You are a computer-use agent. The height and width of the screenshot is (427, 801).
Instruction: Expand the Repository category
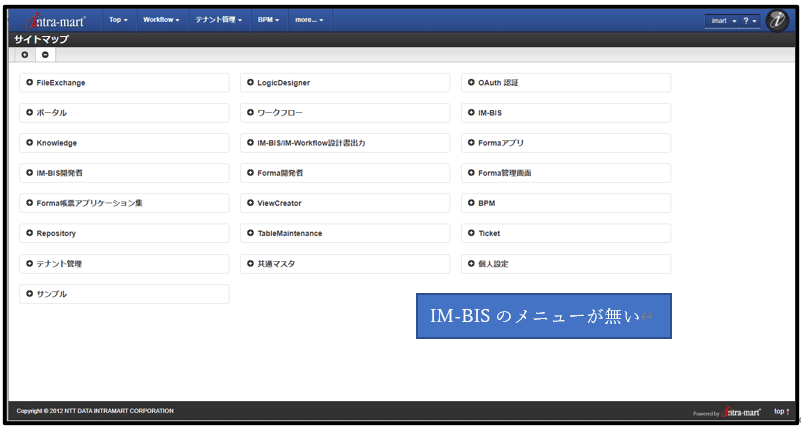point(124,233)
